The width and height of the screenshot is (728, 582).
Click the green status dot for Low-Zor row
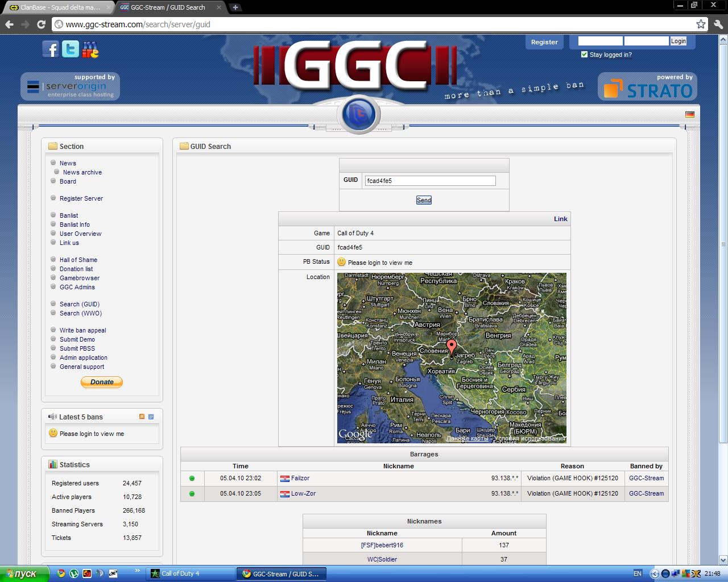(192, 494)
